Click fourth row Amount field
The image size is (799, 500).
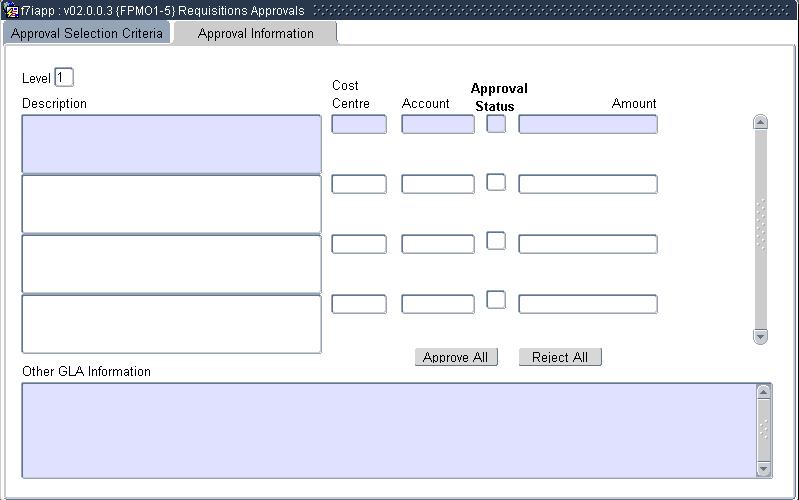click(588, 304)
